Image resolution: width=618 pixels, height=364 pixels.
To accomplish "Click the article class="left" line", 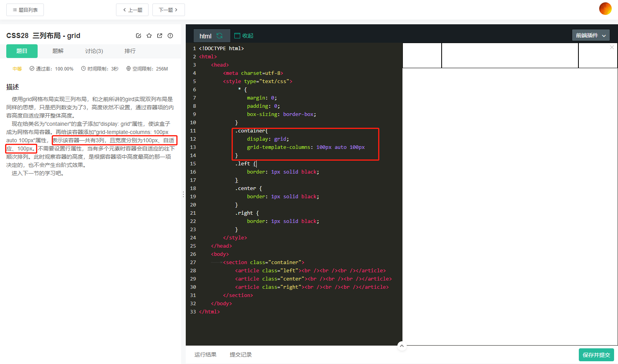I will pyautogui.click(x=310, y=271).
